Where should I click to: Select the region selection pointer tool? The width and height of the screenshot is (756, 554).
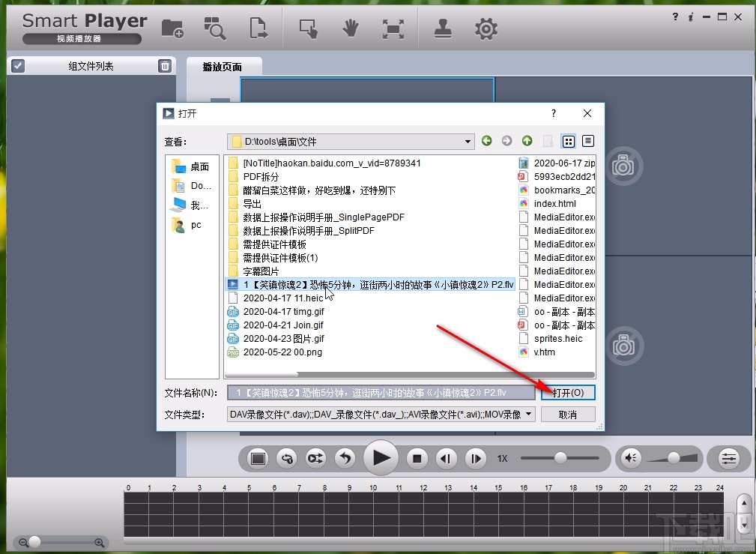click(308, 29)
